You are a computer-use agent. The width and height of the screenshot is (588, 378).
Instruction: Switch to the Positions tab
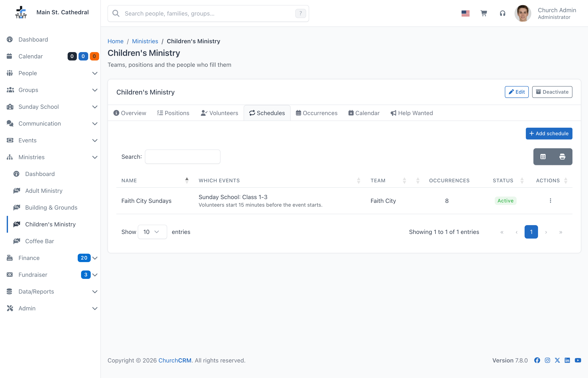point(173,113)
